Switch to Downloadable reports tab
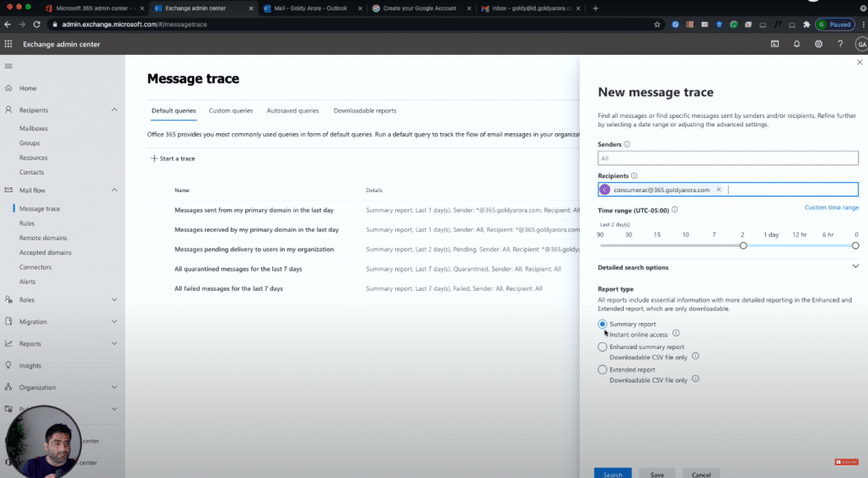This screenshot has width=868, height=478. (x=365, y=110)
